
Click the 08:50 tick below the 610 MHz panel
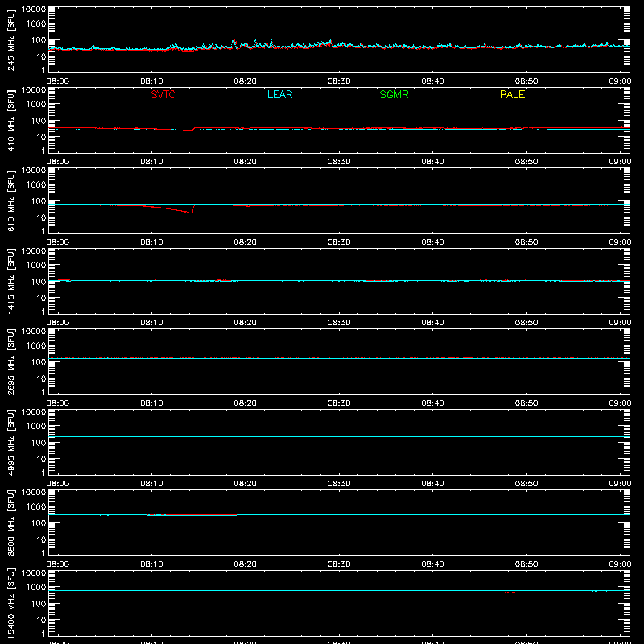point(526,242)
